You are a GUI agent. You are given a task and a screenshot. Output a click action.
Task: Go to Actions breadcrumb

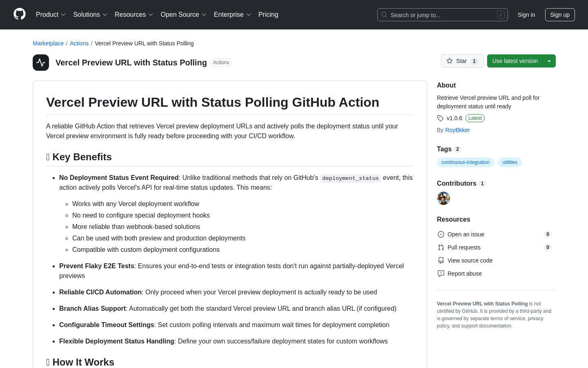[x=79, y=43]
